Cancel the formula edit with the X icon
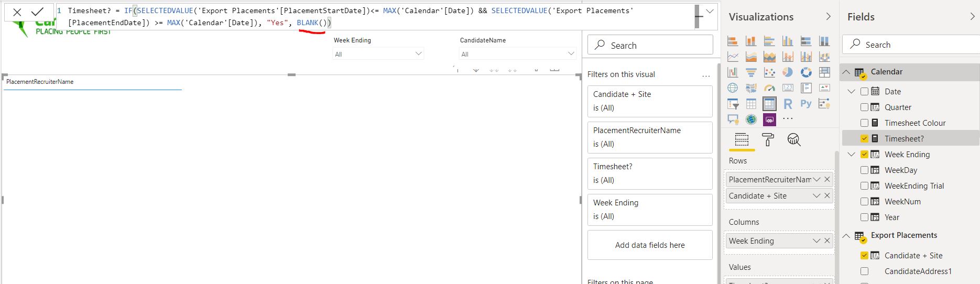980x284 pixels. (17, 13)
